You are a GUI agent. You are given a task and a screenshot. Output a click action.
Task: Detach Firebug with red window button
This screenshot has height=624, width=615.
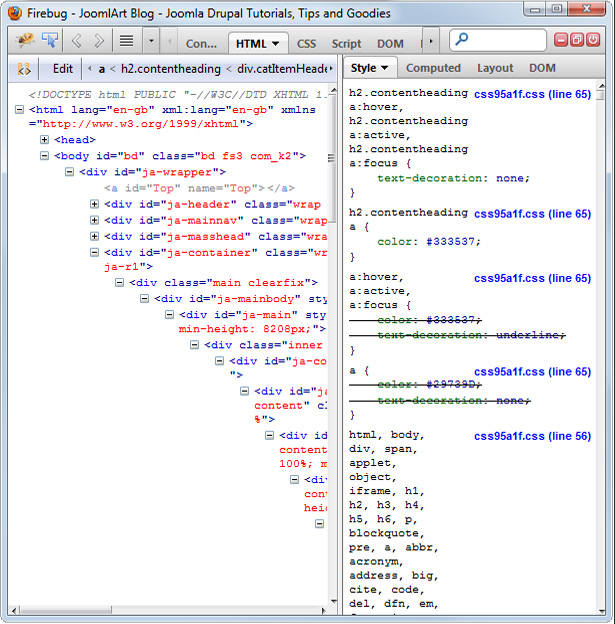577,40
